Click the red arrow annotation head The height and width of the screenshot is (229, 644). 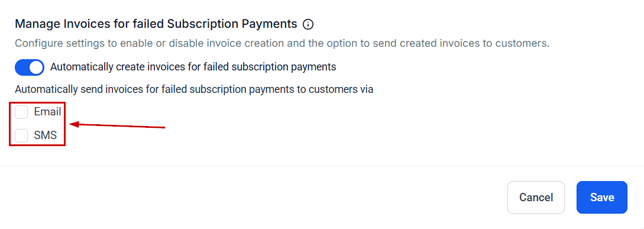pos(74,124)
